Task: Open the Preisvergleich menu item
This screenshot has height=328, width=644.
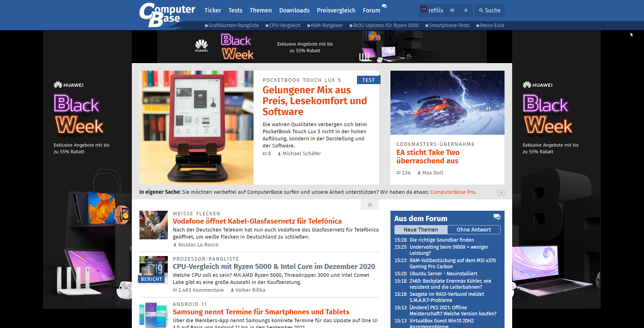Action: (x=336, y=10)
